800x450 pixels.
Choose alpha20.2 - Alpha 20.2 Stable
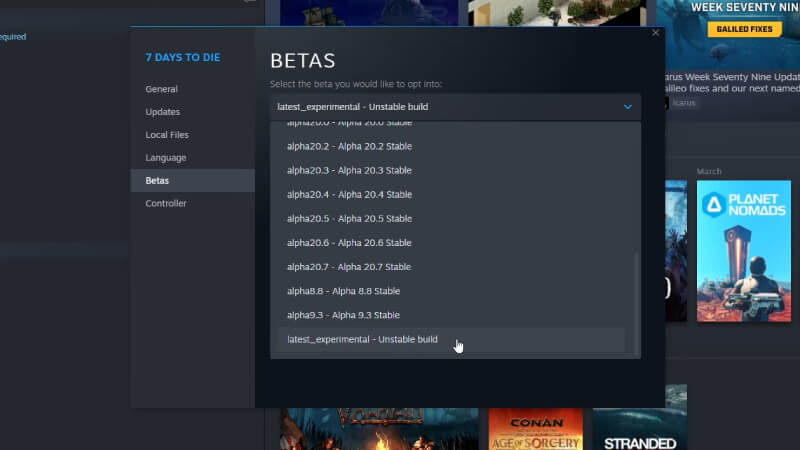point(349,147)
